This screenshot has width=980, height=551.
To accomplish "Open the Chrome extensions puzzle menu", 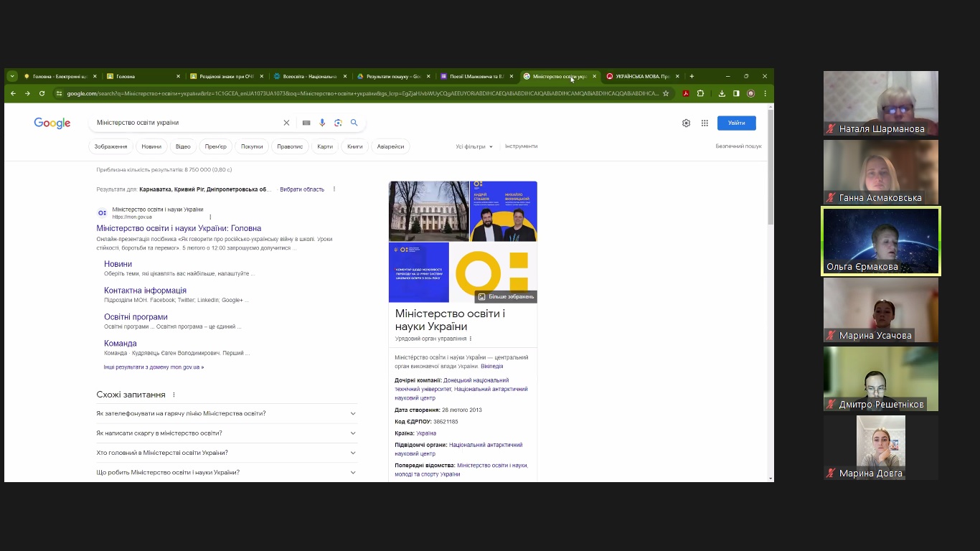I will (700, 93).
